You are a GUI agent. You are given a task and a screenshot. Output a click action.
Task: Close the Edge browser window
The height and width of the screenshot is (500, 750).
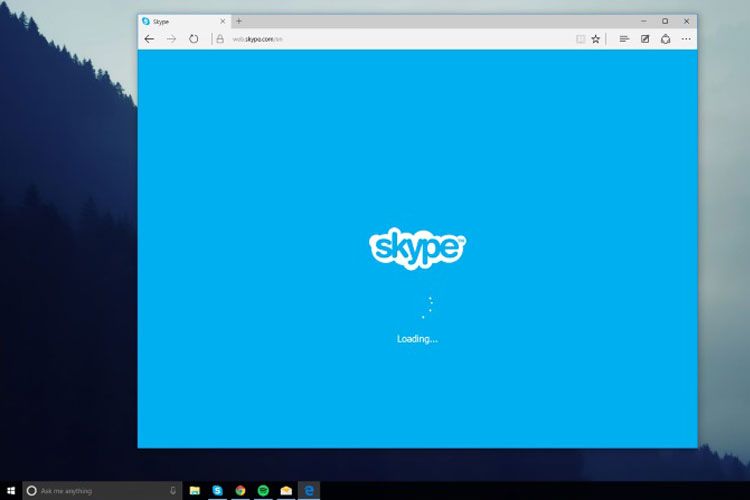686,21
